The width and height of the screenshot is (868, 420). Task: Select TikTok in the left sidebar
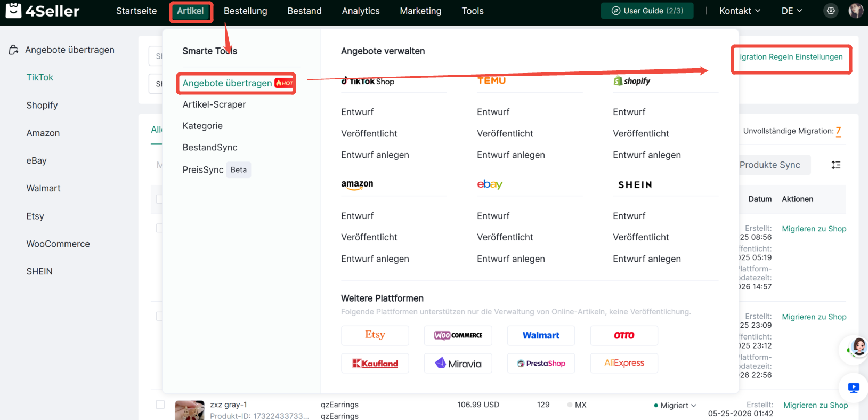coord(40,77)
